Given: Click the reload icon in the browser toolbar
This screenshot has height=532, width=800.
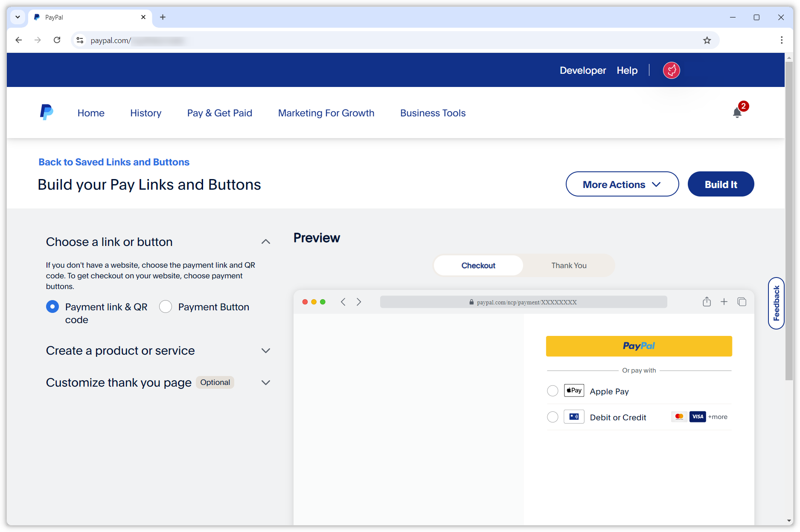Looking at the screenshot, I should 57,40.
